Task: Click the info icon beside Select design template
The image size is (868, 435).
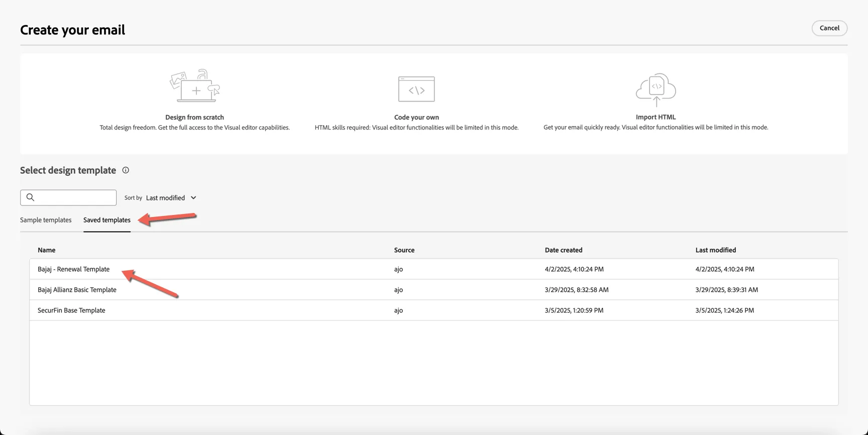Action: point(126,170)
